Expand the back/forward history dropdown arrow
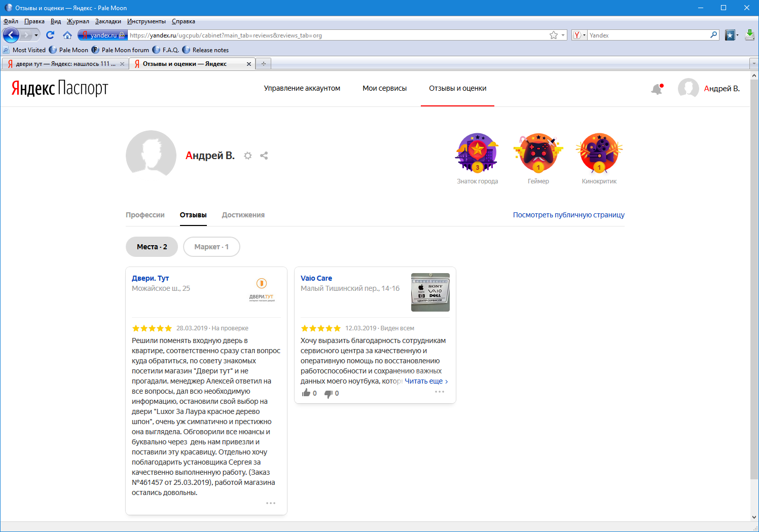759x532 pixels. click(x=36, y=35)
